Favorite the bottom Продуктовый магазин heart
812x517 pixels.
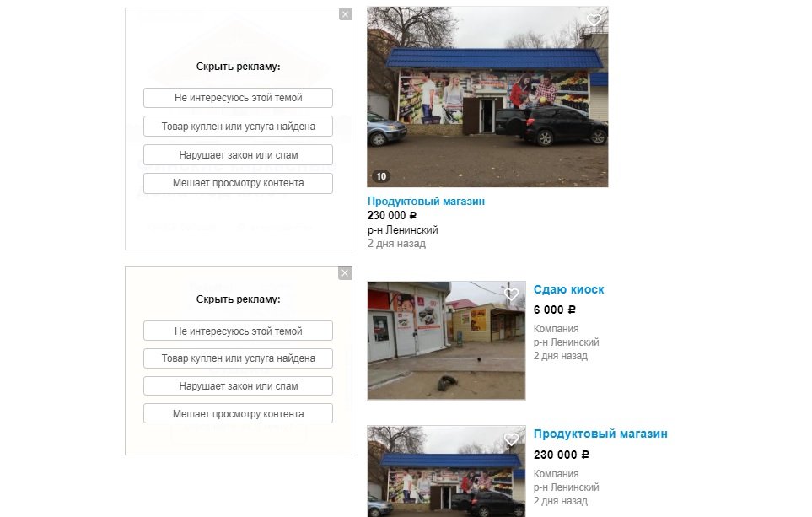[x=511, y=439]
